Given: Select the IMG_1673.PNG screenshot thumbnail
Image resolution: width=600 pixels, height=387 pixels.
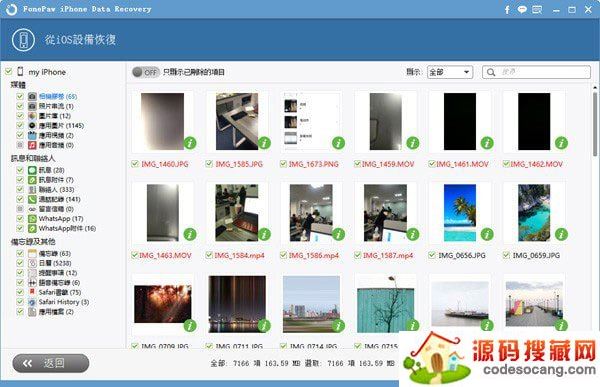Looking at the screenshot, I should pos(311,121).
